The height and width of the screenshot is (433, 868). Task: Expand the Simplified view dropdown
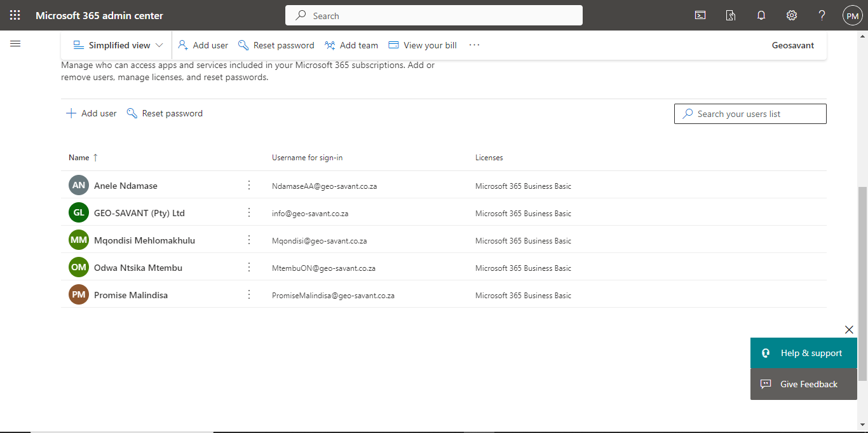(118, 45)
